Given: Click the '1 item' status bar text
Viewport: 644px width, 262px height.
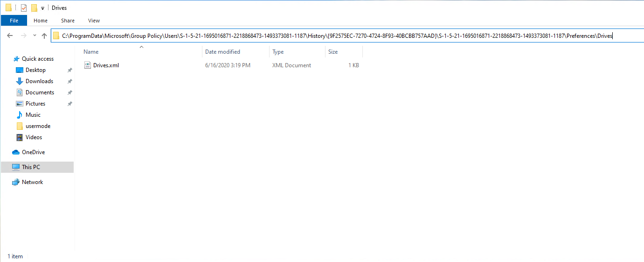Looking at the screenshot, I should 15,256.
